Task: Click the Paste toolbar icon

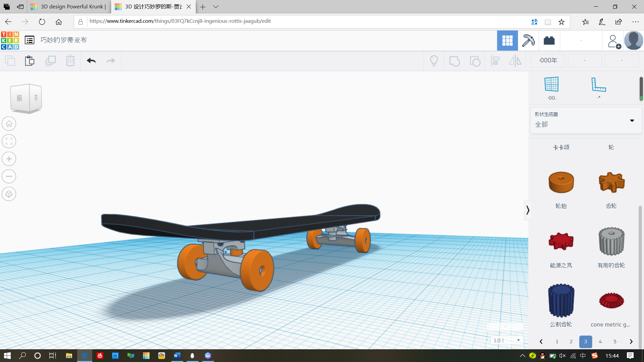Action: click(x=30, y=61)
